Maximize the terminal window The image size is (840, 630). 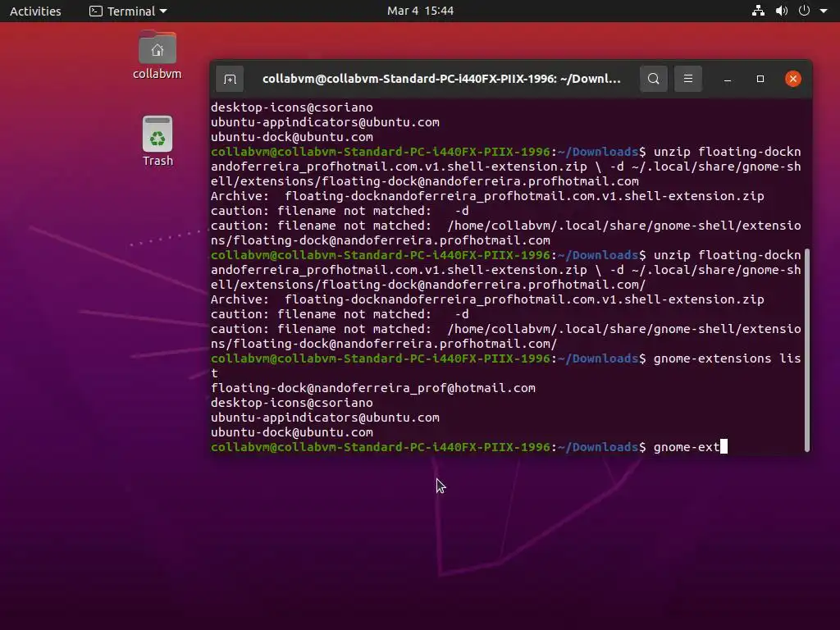(x=760, y=79)
